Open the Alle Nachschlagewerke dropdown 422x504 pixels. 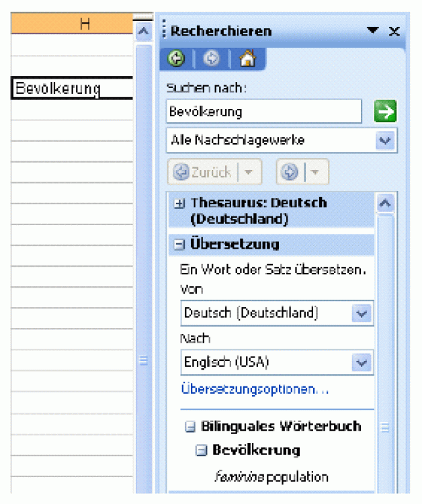pos(384,140)
